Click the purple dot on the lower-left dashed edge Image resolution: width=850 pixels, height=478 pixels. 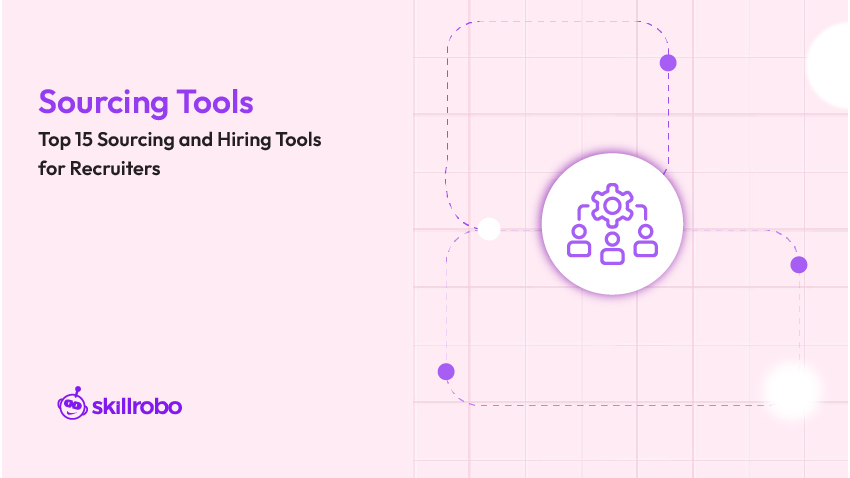tap(446, 372)
